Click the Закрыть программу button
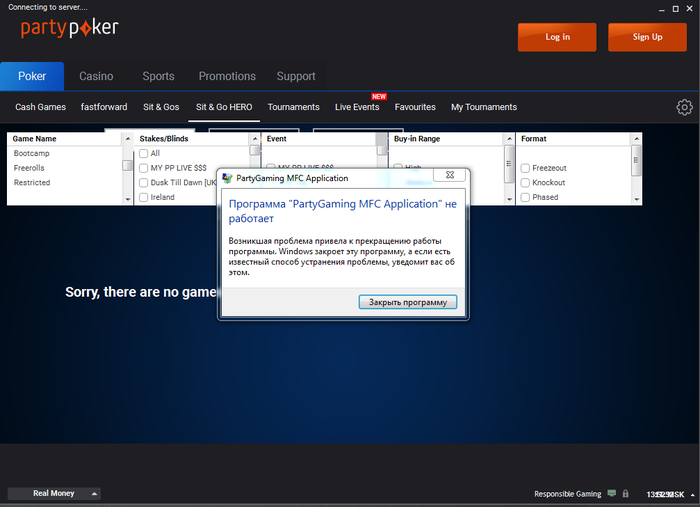Viewport: 700px width, 507px height. point(408,302)
